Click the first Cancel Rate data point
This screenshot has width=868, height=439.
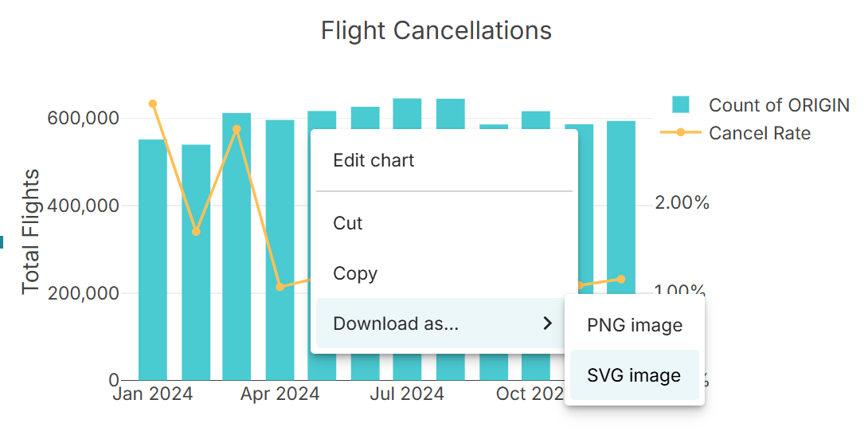click(x=153, y=104)
